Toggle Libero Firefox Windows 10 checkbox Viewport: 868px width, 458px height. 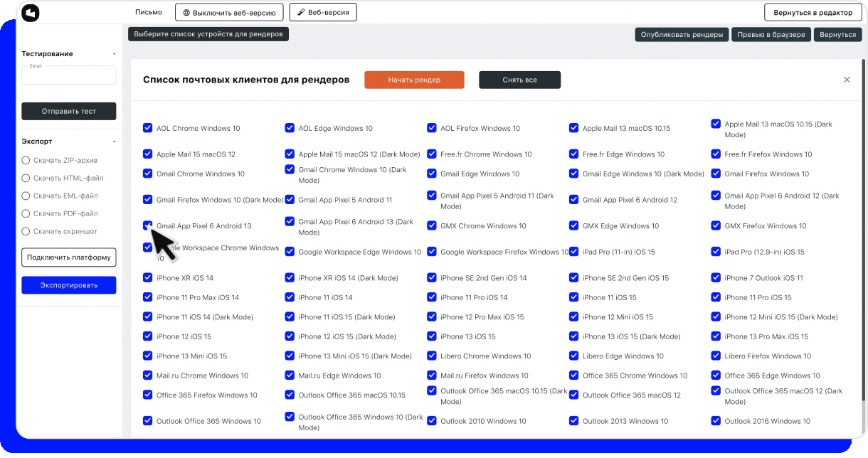click(716, 356)
